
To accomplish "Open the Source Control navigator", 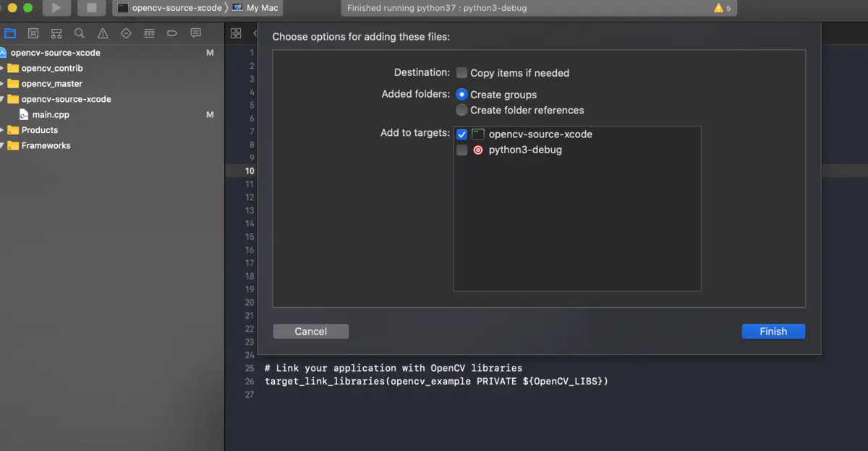I will click(x=33, y=33).
